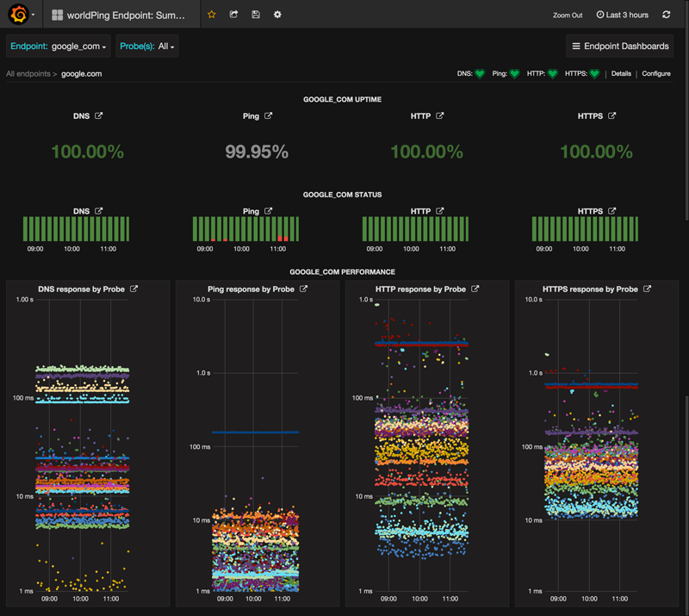Save the dashboard with floppy icon

256,15
